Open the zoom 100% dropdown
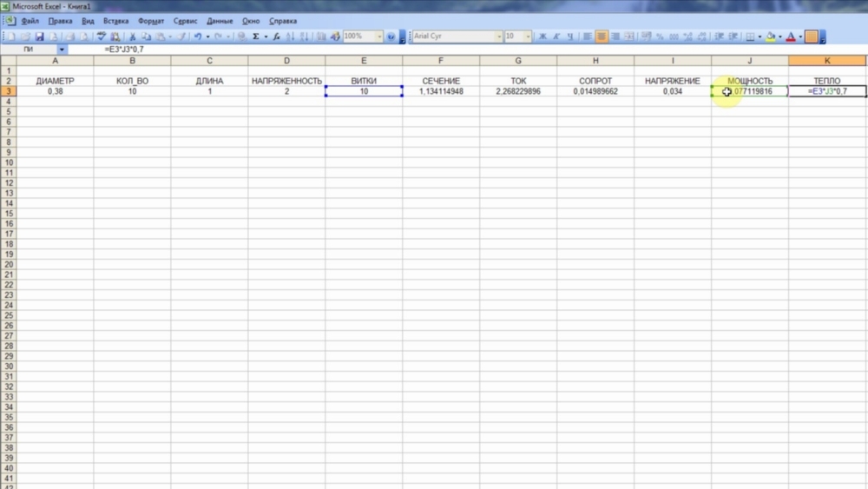Screen dimensions: 868x489 (379, 36)
